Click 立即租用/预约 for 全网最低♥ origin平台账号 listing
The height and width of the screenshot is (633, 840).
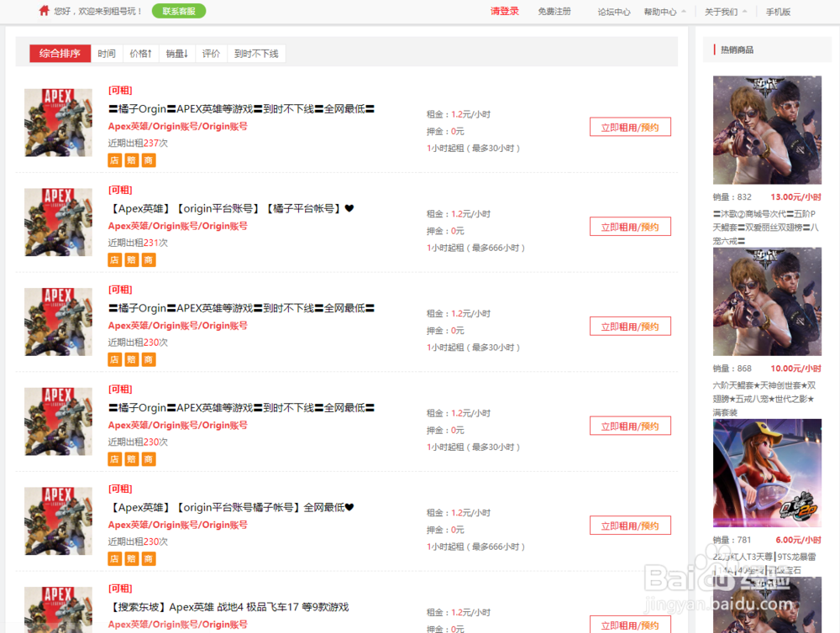click(630, 526)
